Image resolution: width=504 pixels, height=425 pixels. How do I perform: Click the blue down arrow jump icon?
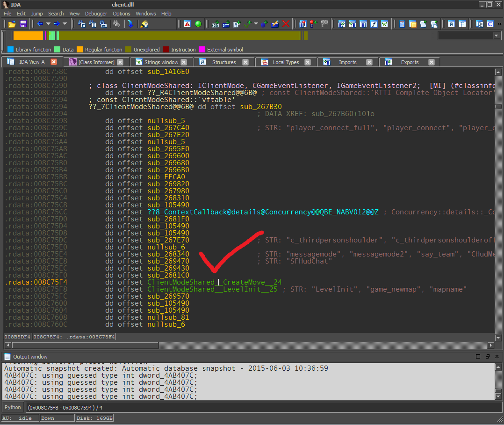tap(130, 24)
